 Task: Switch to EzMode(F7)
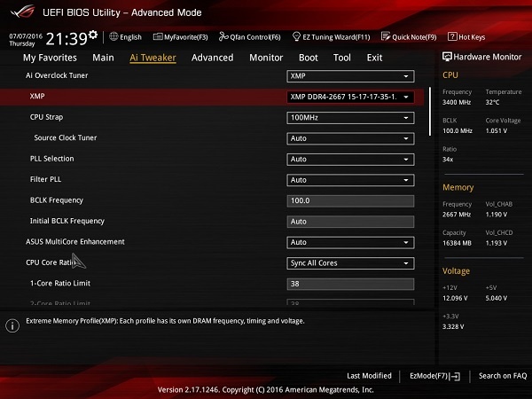tap(435, 376)
